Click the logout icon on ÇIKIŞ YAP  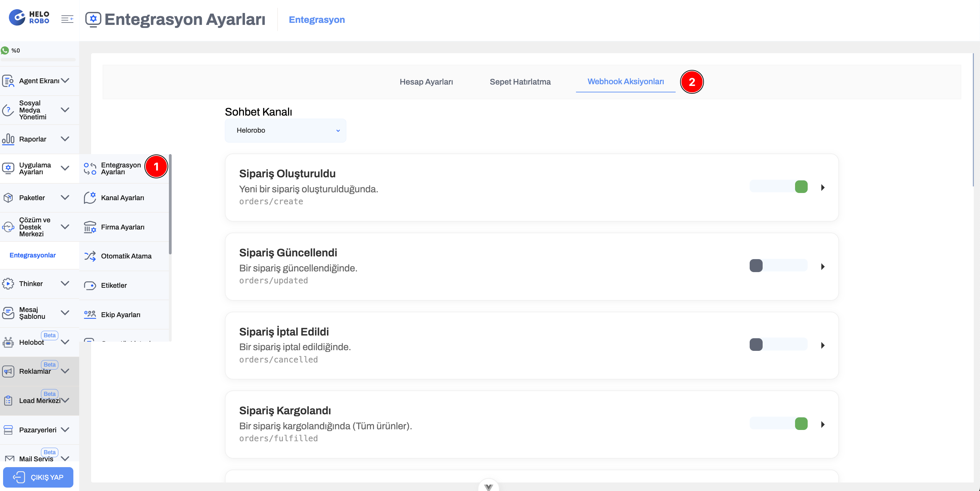click(x=19, y=477)
